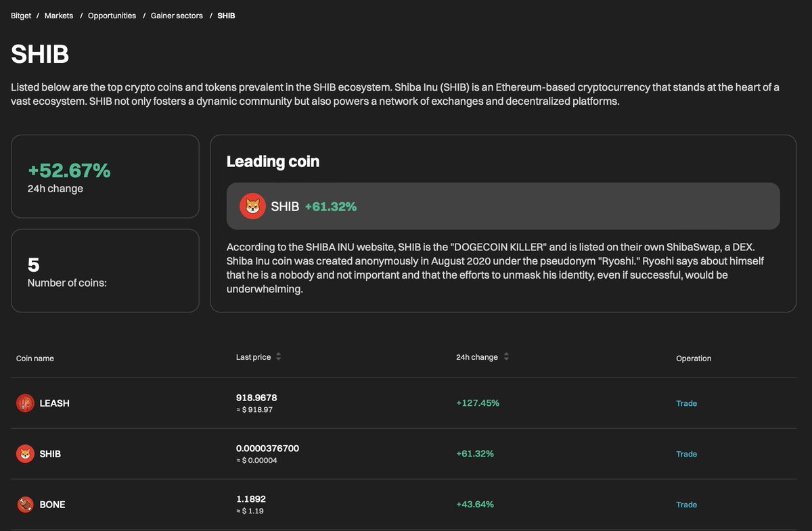
Task: Navigate to Gainer sectors breadcrumb
Action: [177, 16]
